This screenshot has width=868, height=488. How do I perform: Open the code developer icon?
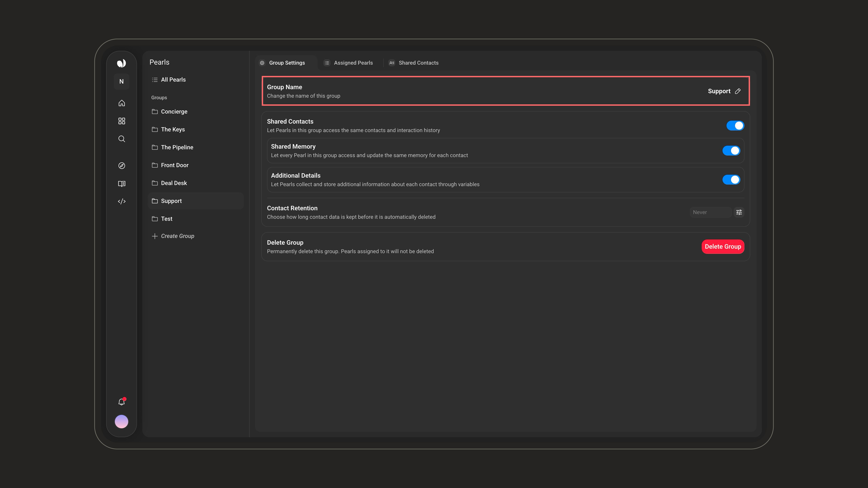tap(122, 201)
